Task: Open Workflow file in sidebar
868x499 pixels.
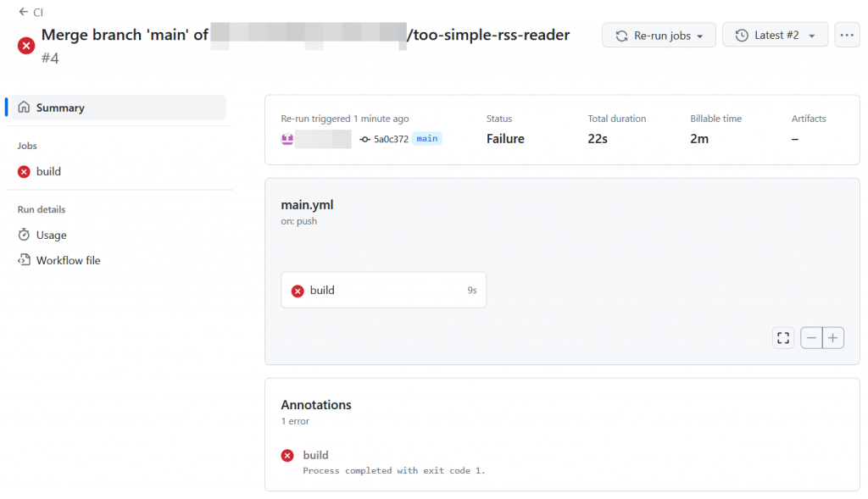Action: coord(68,260)
